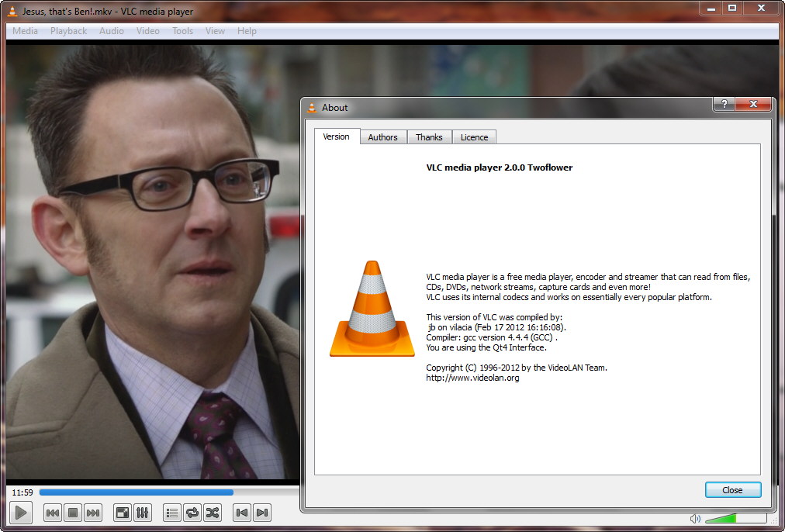Step back with the previous frame icon

242,513
